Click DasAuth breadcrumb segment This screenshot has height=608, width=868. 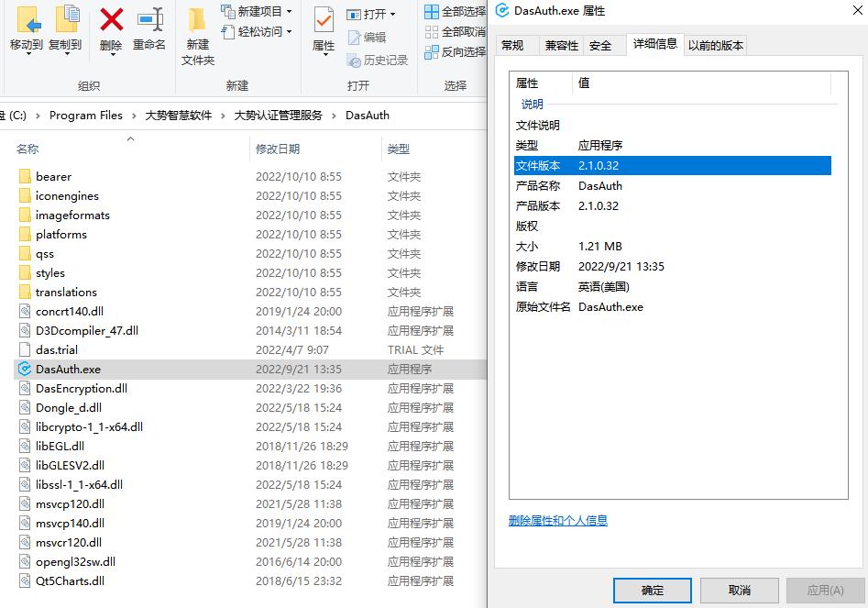(x=367, y=116)
